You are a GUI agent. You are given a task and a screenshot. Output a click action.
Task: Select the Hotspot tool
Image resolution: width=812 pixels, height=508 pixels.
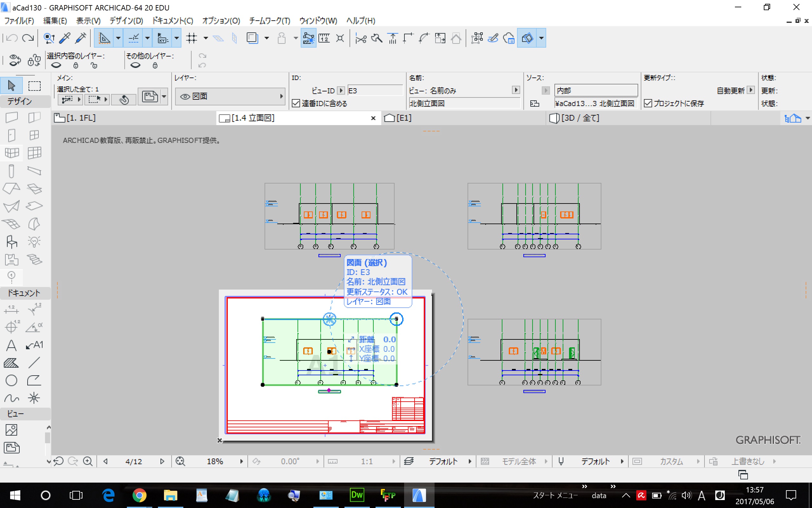(x=34, y=398)
